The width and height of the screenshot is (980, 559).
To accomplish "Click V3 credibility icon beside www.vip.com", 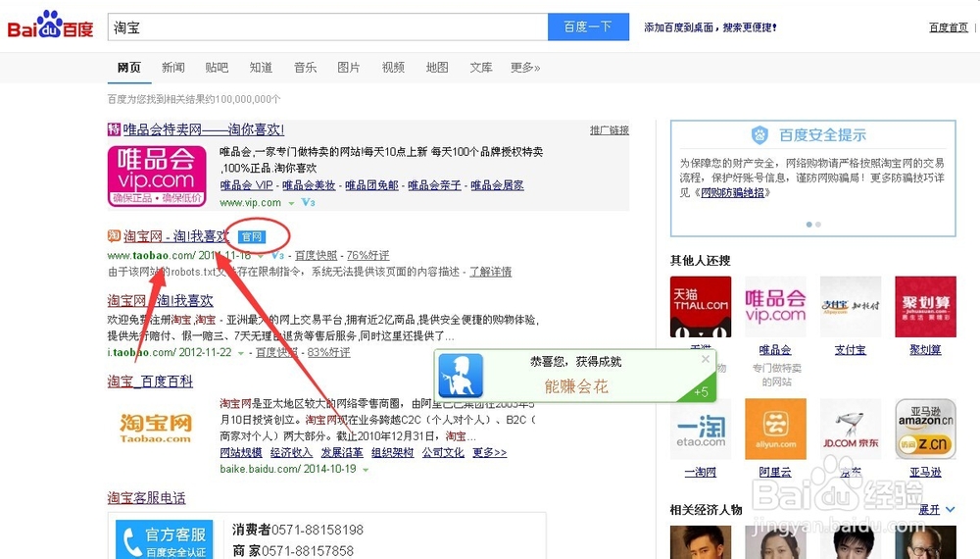I will pyautogui.click(x=308, y=203).
